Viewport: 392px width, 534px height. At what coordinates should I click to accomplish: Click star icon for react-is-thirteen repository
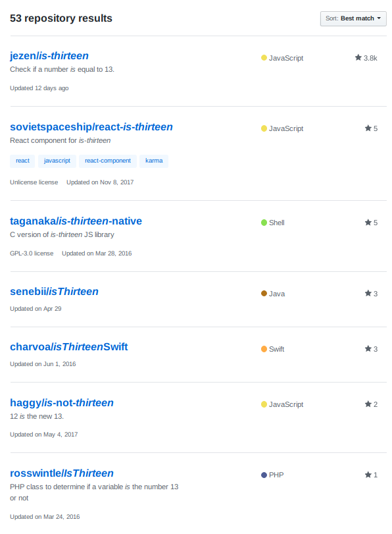point(368,128)
